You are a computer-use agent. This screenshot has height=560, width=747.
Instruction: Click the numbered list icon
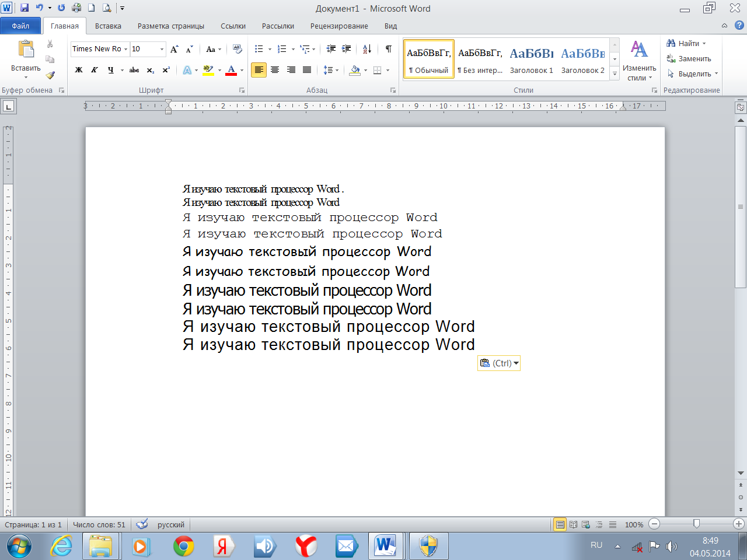(x=282, y=49)
